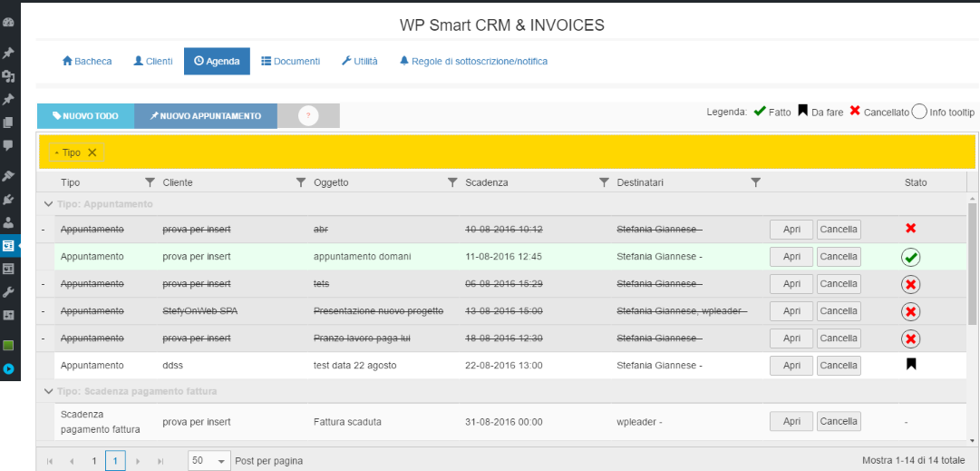Click the filter icon in Cliente column
This screenshot has width=980, height=471.
301,182
